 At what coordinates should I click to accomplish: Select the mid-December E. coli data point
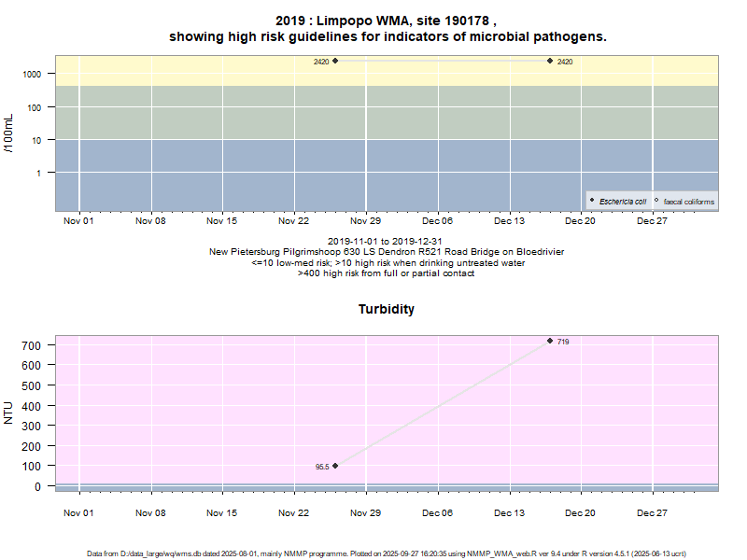550,61
